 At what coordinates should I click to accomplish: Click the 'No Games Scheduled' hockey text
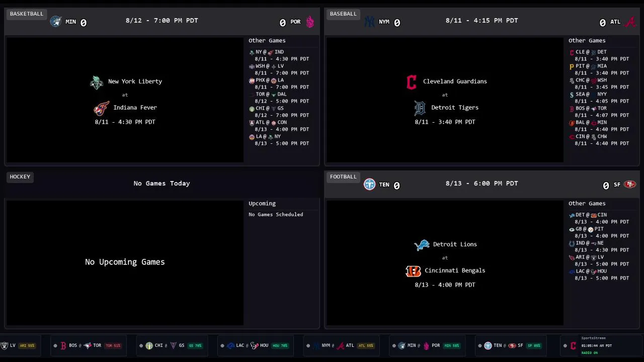pos(276,214)
